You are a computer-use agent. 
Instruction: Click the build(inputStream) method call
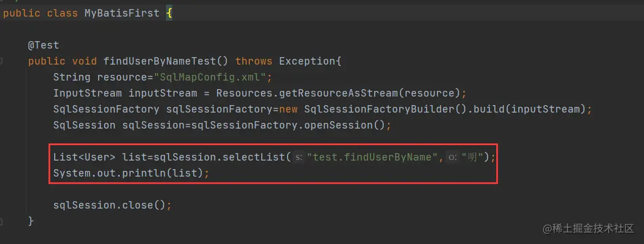pyautogui.click(x=534, y=109)
